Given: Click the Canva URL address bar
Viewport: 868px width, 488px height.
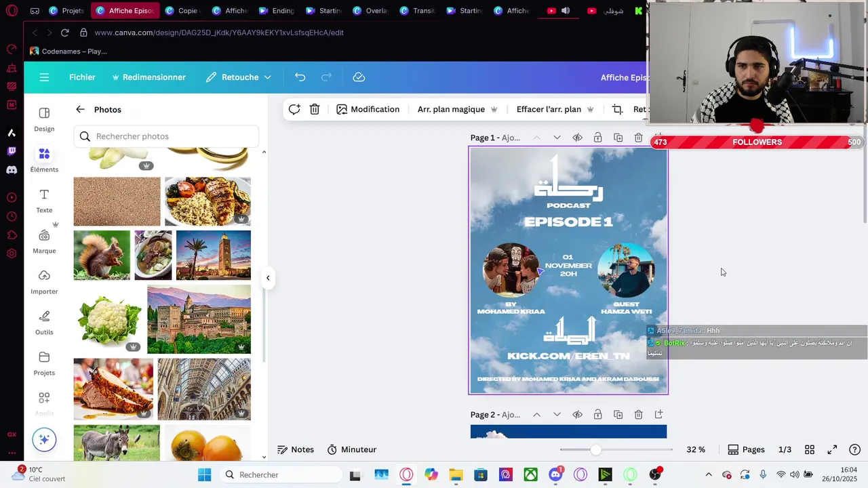Looking at the screenshot, I should coord(219,33).
